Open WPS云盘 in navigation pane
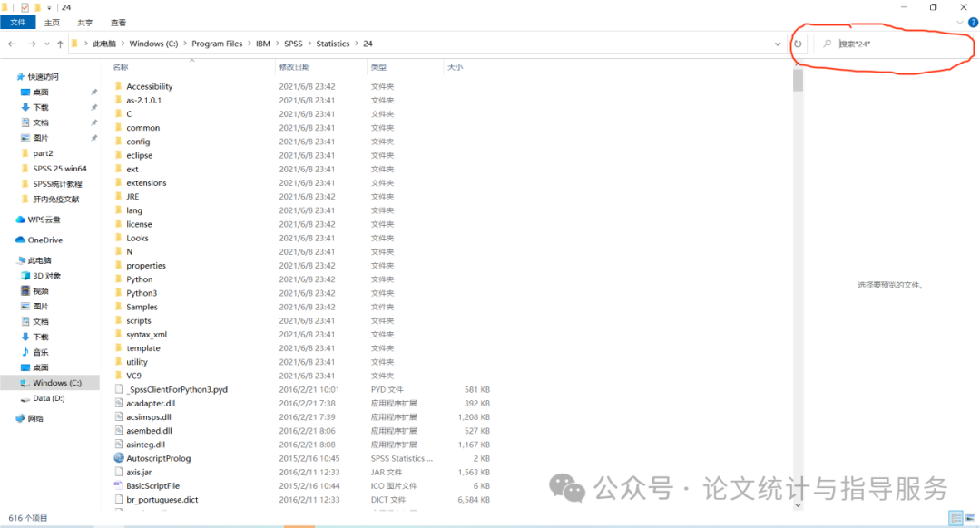 pos(44,220)
